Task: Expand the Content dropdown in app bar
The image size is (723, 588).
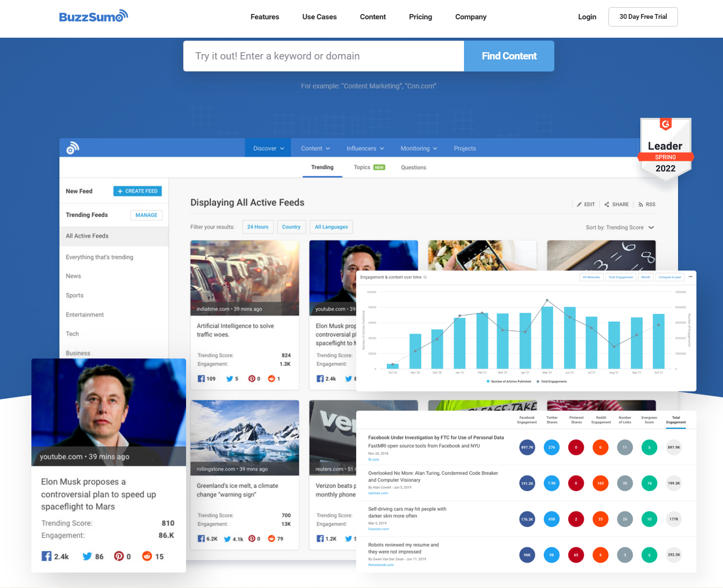Action: point(315,148)
